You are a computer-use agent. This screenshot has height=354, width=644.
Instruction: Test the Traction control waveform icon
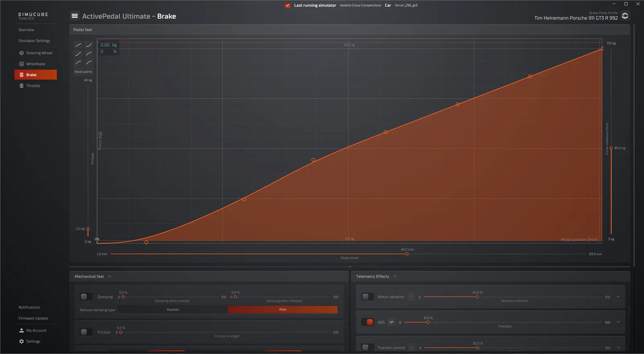(x=411, y=348)
